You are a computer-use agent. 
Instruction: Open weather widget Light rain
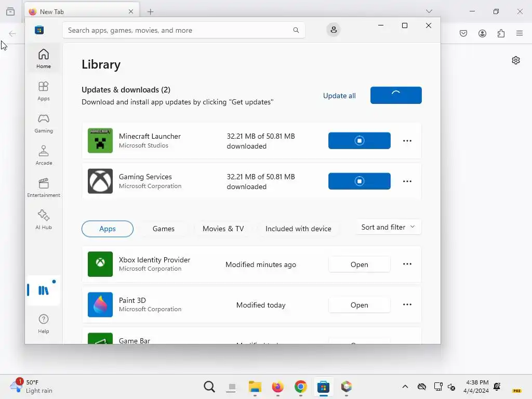31,387
